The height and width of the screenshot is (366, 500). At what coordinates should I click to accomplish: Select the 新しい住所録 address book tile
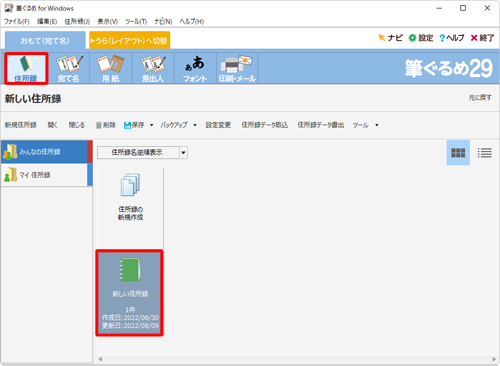130,293
